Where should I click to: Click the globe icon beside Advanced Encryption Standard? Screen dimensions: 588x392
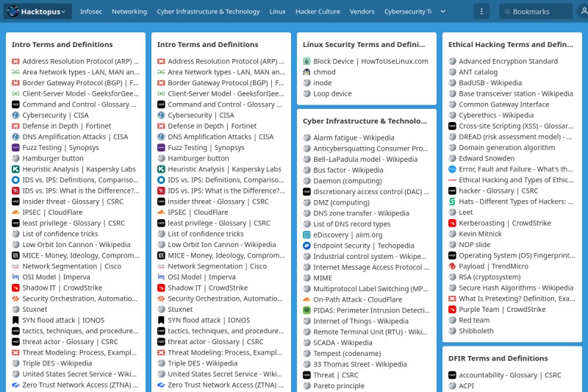(x=452, y=61)
